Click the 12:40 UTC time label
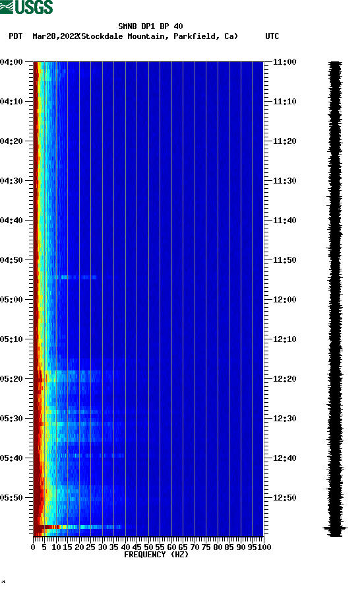This screenshot has height=589, width=364. point(284,458)
